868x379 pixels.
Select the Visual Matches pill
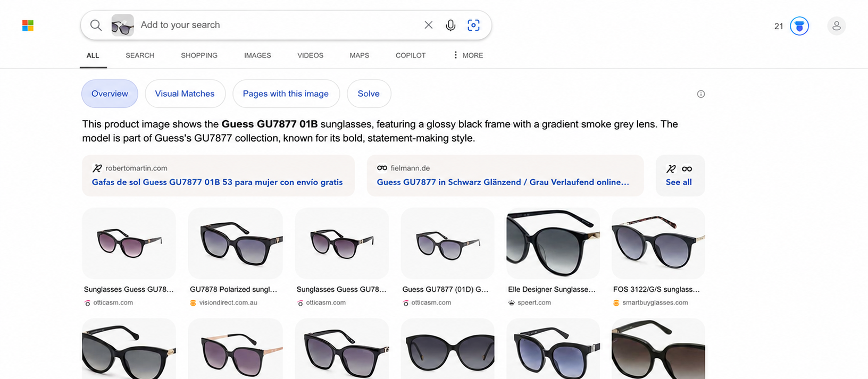click(x=185, y=94)
